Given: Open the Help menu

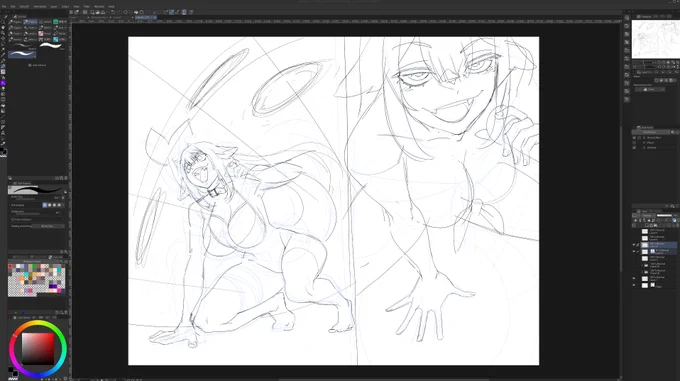Looking at the screenshot, I should tap(111, 7).
